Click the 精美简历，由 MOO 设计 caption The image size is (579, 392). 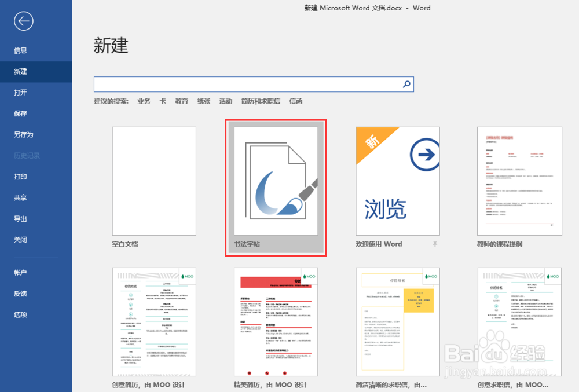click(x=270, y=384)
